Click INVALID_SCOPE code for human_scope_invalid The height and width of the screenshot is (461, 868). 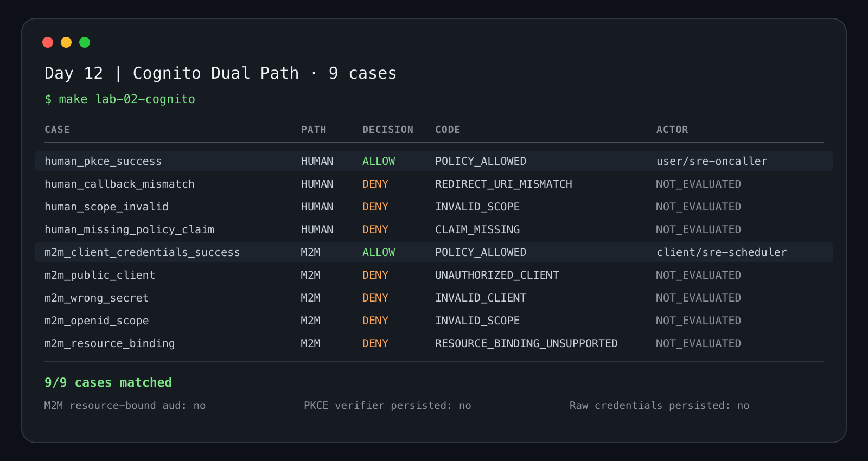(x=477, y=207)
